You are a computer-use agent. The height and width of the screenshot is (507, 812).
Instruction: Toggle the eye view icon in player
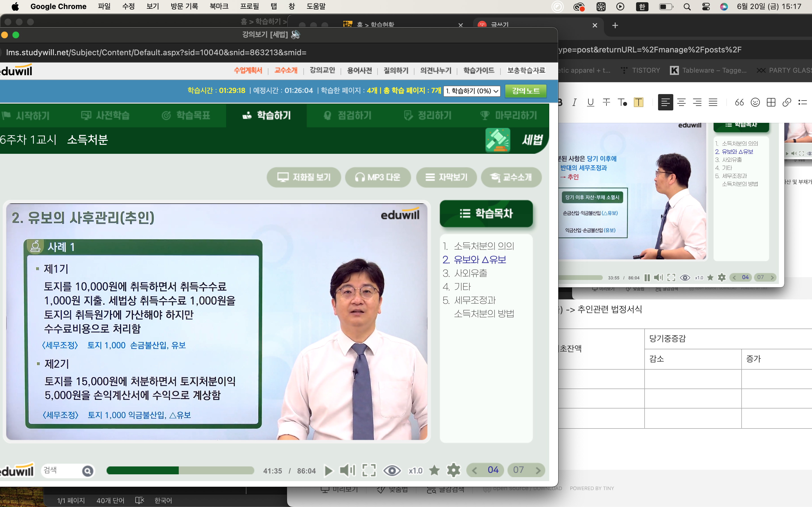pos(392,470)
